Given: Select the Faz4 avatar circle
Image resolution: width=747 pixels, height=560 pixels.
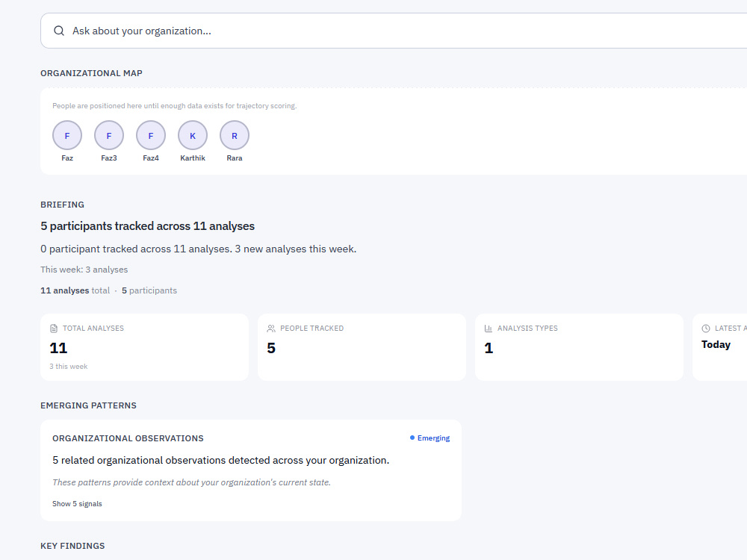Looking at the screenshot, I should coord(151,135).
